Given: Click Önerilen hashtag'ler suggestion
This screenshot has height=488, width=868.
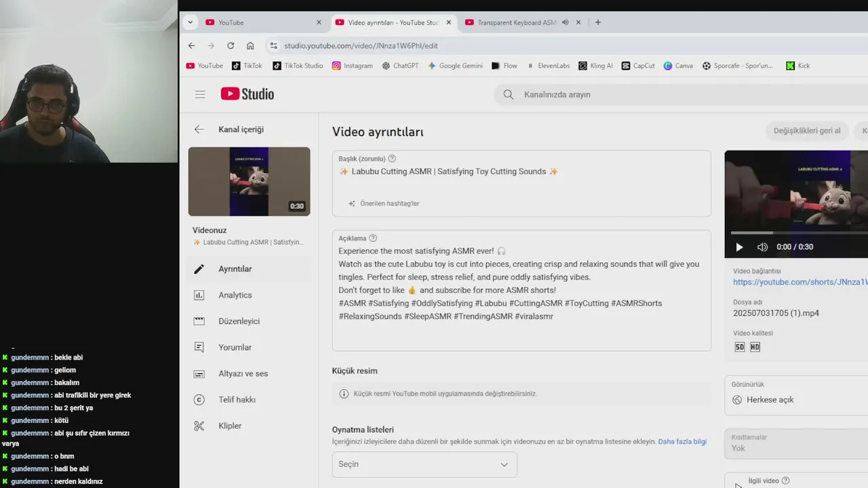Looking at the screenshot, I should 384,203.
